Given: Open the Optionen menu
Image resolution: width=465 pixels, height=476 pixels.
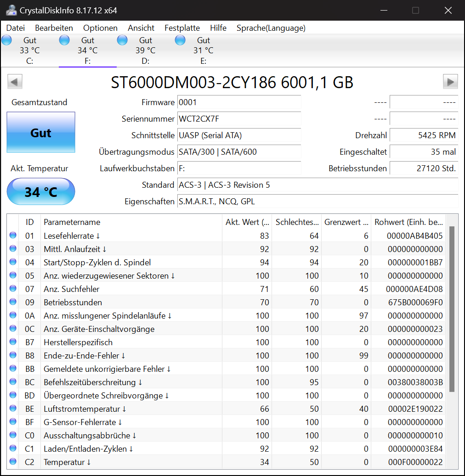Looking at the screenshot, I should click(x=100, y=28).
